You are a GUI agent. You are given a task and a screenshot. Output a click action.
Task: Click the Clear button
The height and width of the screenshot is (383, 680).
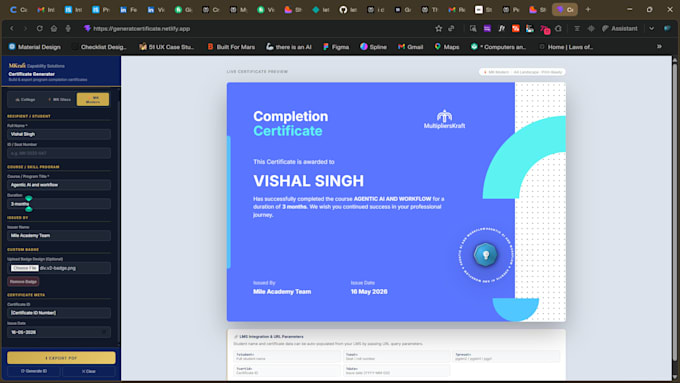pos(88,371)
